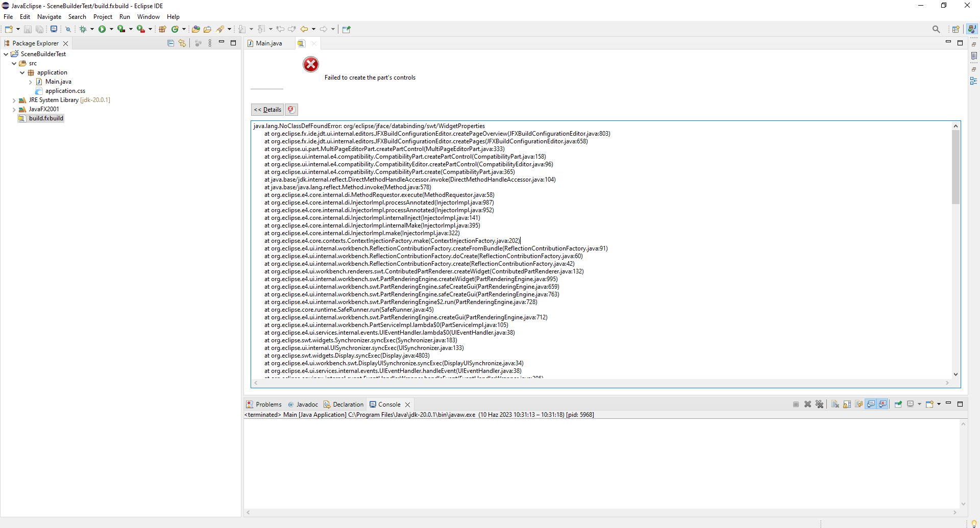
Task: Switch to the Main.java editor tab
Action: pos(269,43)
